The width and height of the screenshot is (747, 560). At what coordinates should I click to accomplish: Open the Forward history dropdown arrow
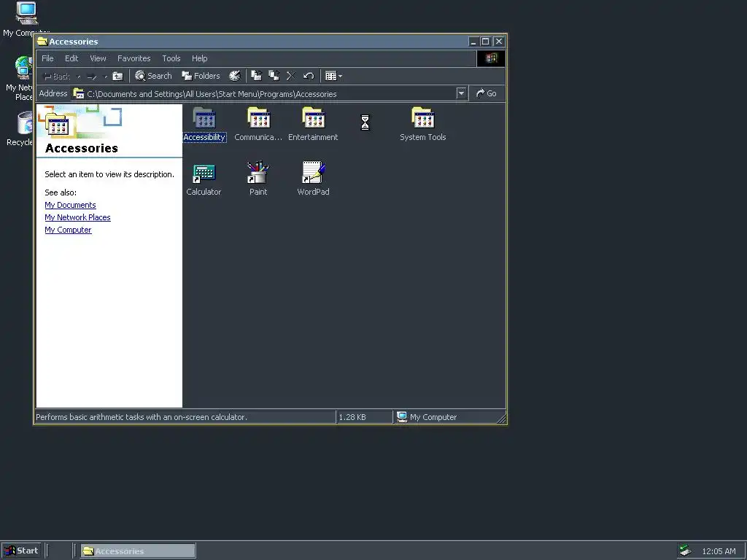(x=105, y=76)
